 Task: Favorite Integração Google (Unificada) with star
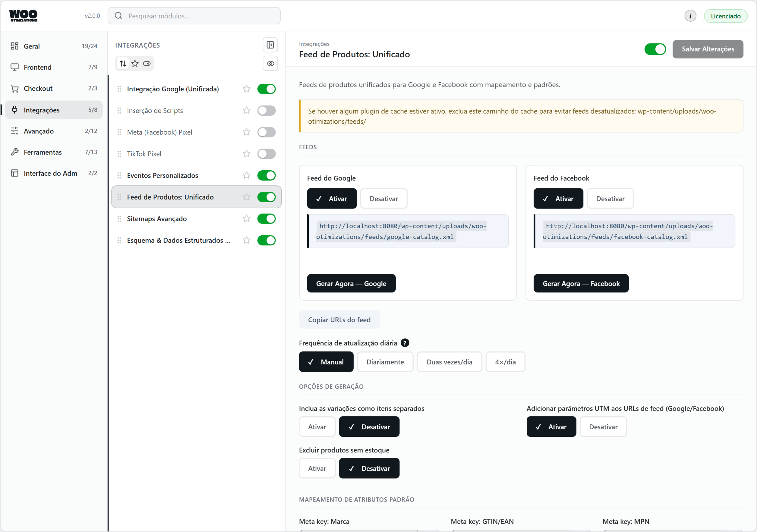[246, 89]
